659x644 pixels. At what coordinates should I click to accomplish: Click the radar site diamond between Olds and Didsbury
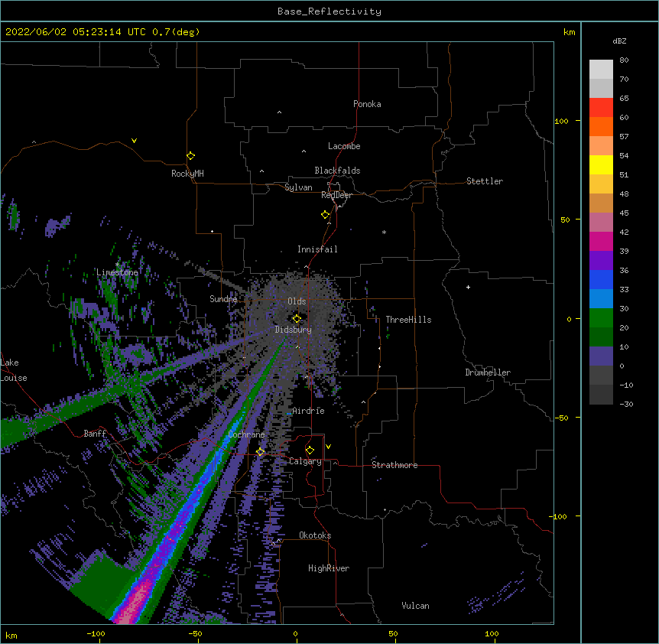click(x=297, y=318)
